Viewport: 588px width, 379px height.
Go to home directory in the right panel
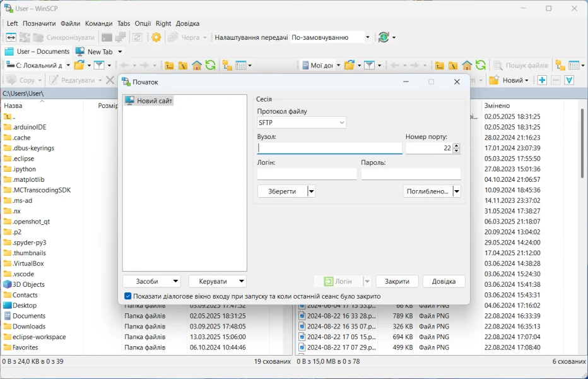(x=467, y=65)
